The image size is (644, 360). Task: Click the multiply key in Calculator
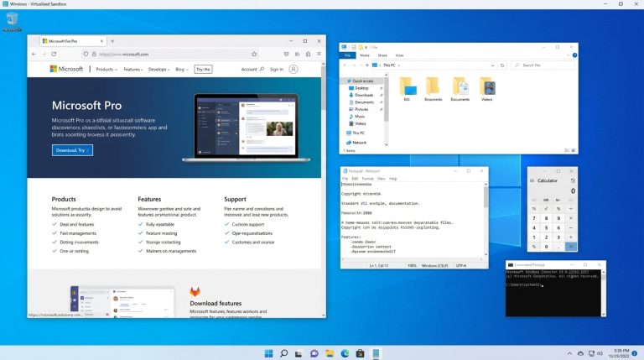point(571,218)
